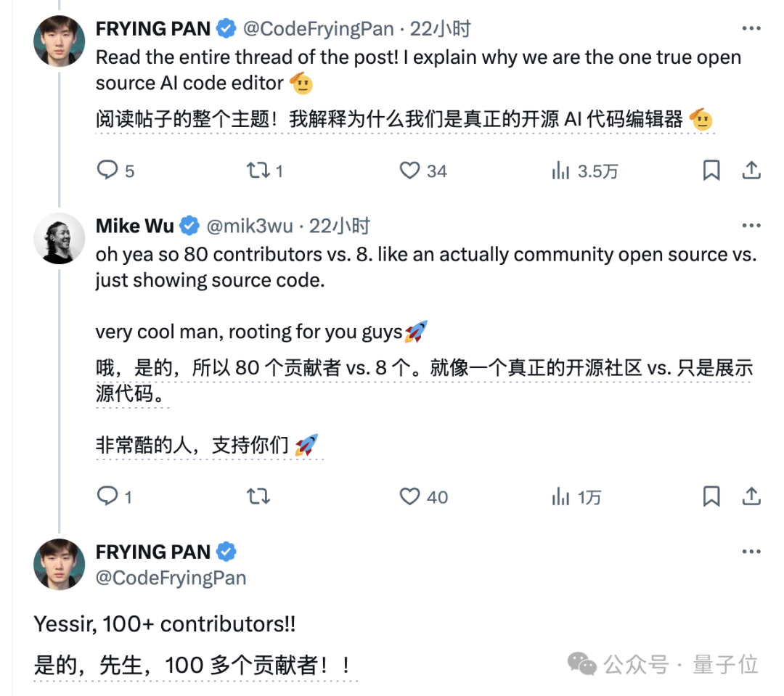Open Mike Wu's profile picture

point(59,239)
